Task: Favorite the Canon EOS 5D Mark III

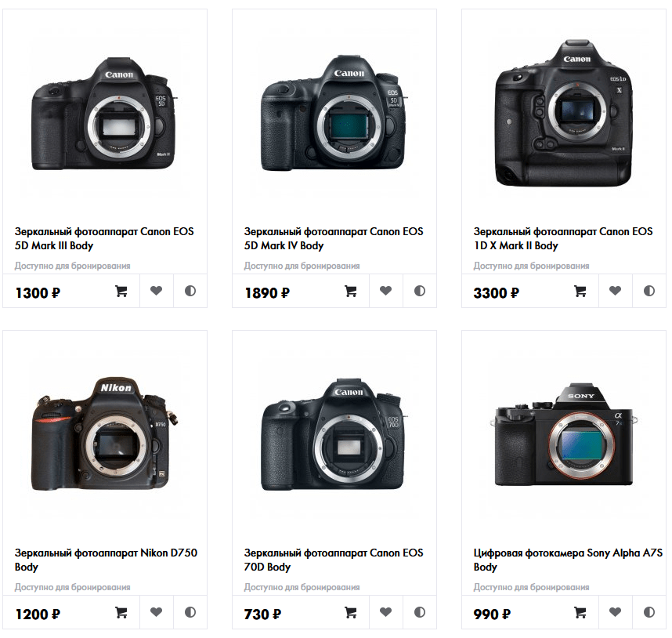Action: [x=157, y=291]
